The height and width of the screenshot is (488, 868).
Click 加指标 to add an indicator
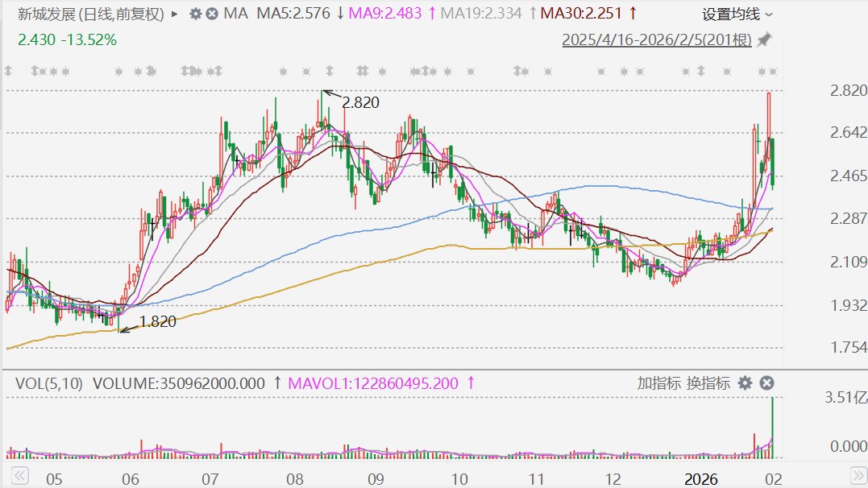pyautogui.click(x=658, y=383)
